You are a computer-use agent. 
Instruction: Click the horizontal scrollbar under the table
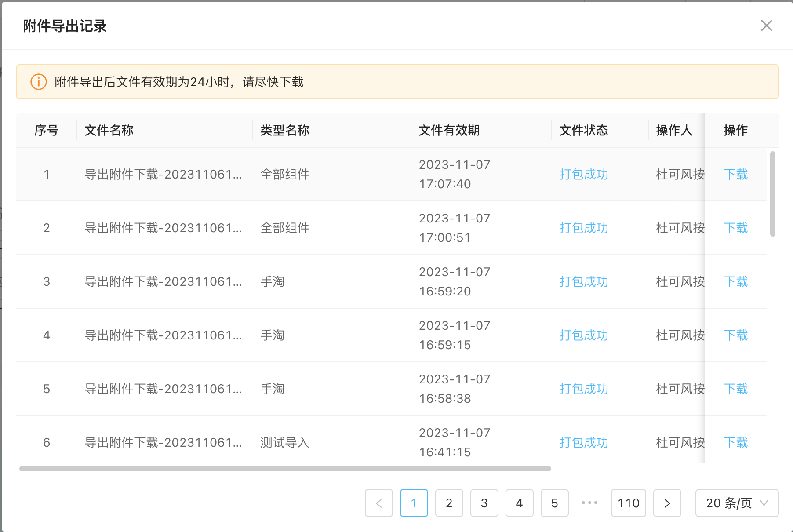tap(285, 469)
